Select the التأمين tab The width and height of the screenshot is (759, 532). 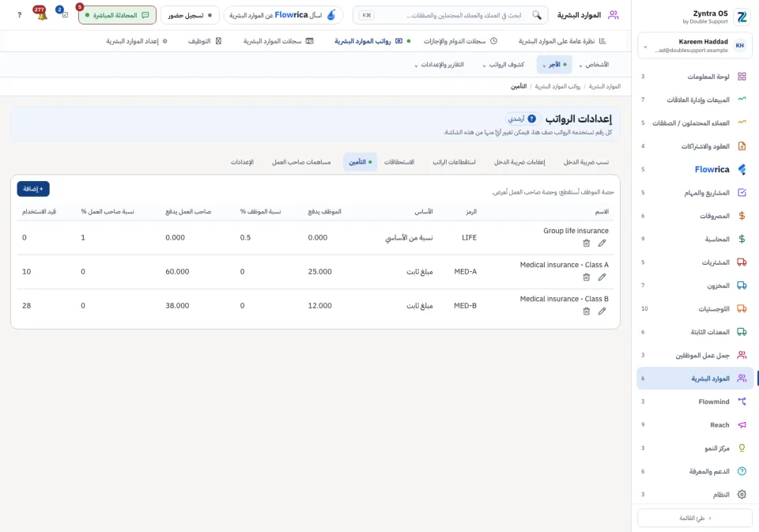[x=361, y=162]
